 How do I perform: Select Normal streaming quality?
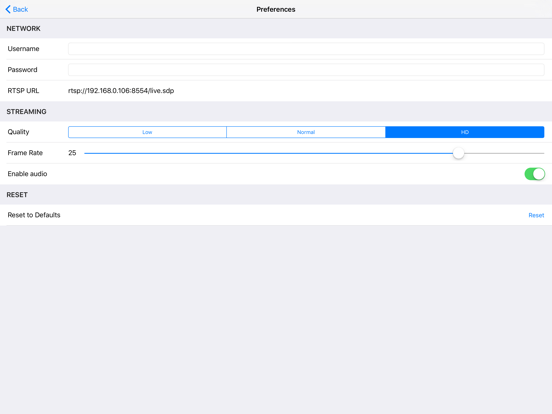coord(306,132)
